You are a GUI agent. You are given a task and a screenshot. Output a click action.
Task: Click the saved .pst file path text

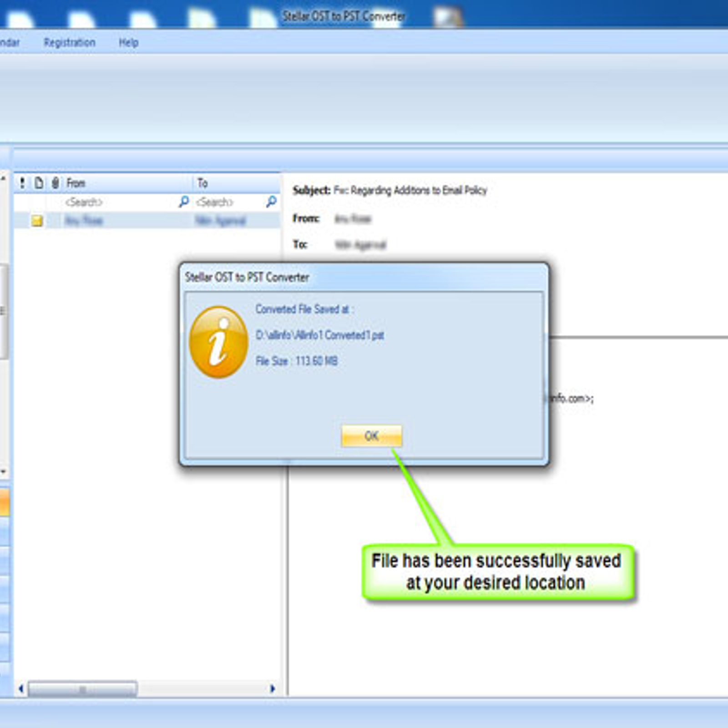[x=320, y=335]
